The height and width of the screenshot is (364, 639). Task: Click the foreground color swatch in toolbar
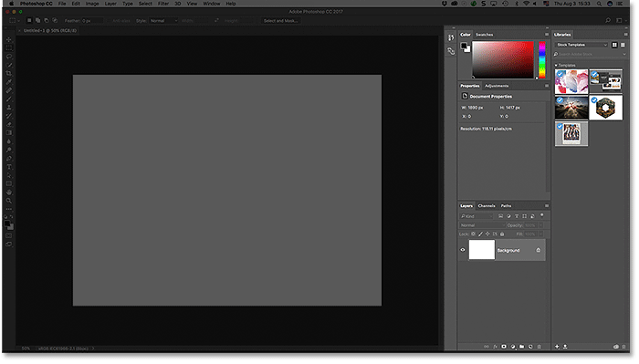click(7, 224)
